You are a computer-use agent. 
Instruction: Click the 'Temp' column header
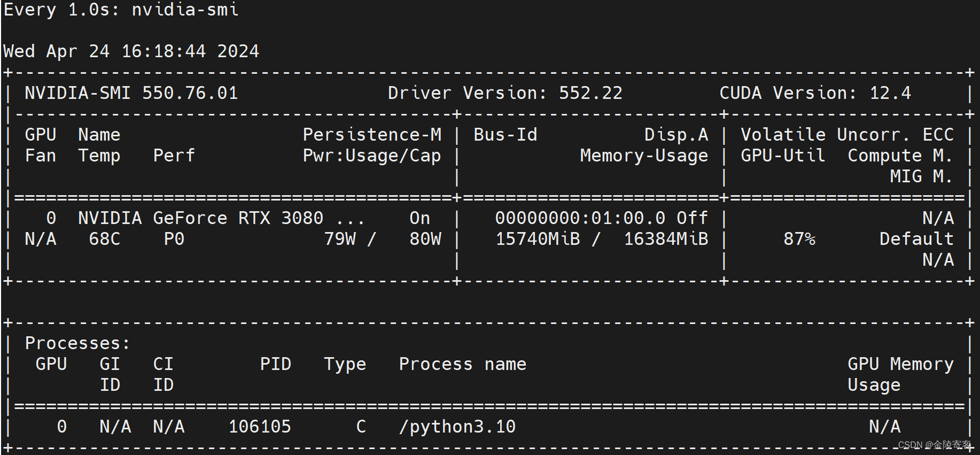coord(99,156)
